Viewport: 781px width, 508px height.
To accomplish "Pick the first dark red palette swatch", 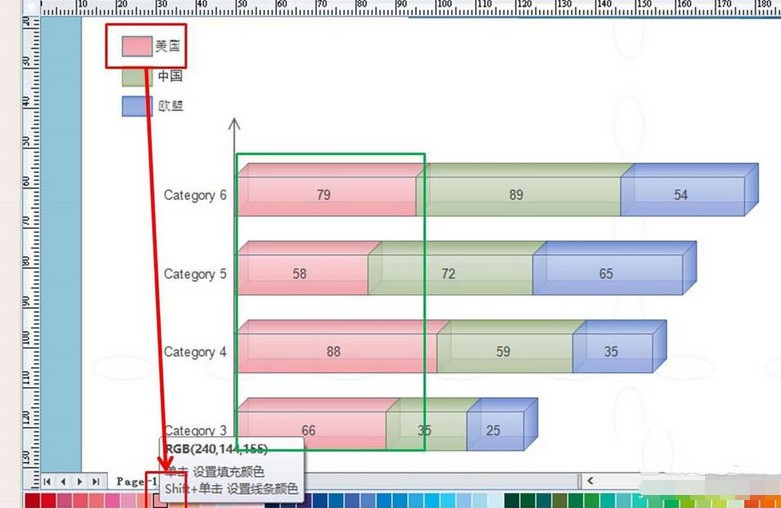I will (32, 501).
